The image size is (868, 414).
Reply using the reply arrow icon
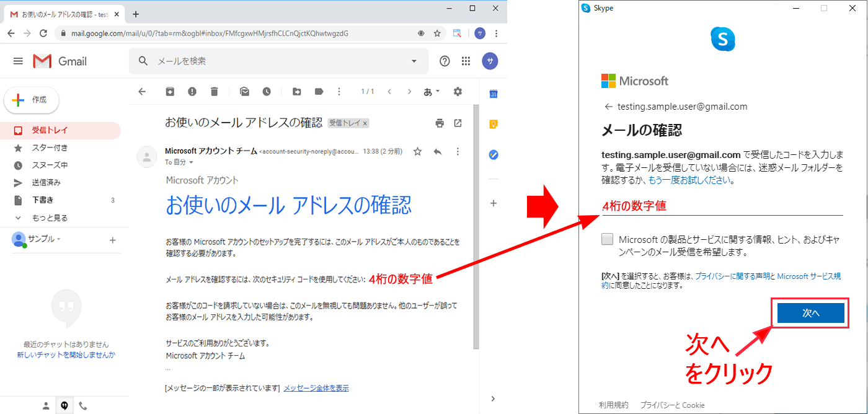438,151
